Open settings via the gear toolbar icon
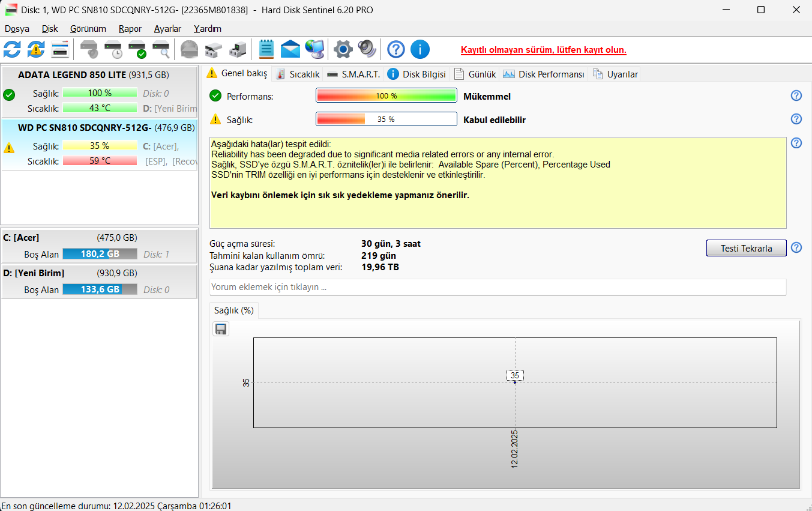 [x=343, y=49]
